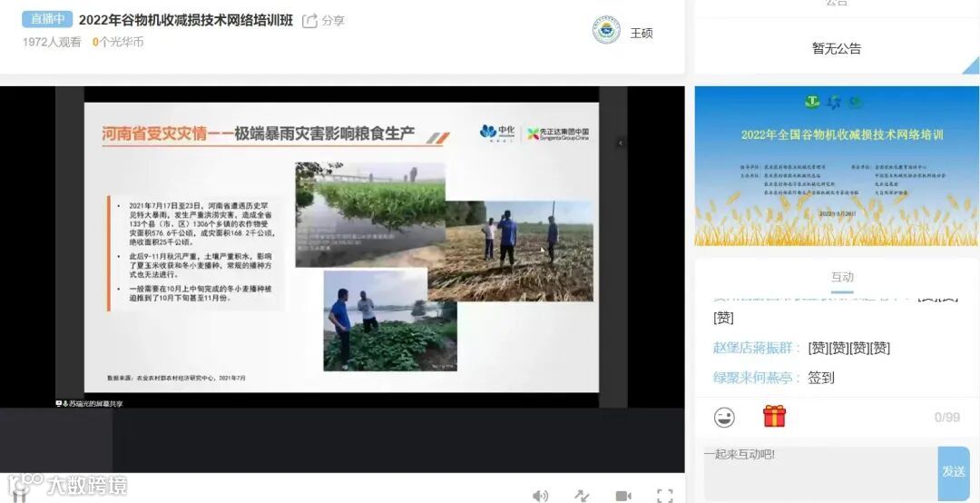Mute the stream with the speaker icon

coord(540,496)
